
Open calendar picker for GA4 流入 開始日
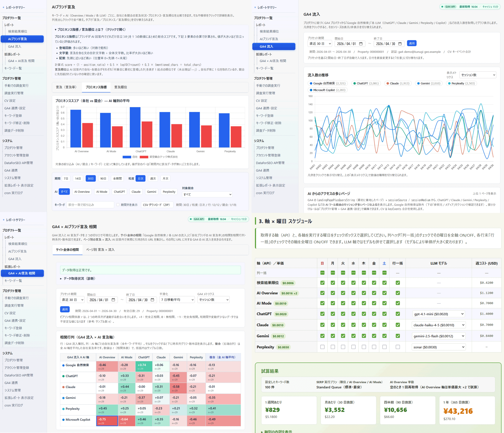tap(361, 44)
